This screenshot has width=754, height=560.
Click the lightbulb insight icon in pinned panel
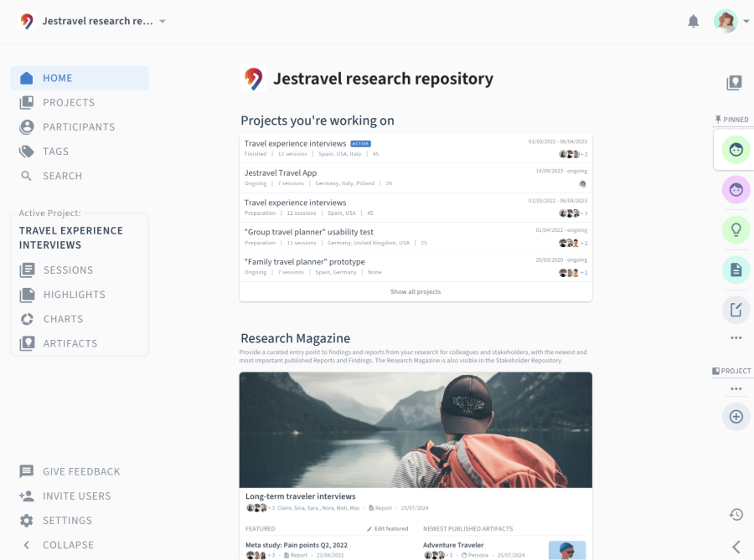(735, 229)
